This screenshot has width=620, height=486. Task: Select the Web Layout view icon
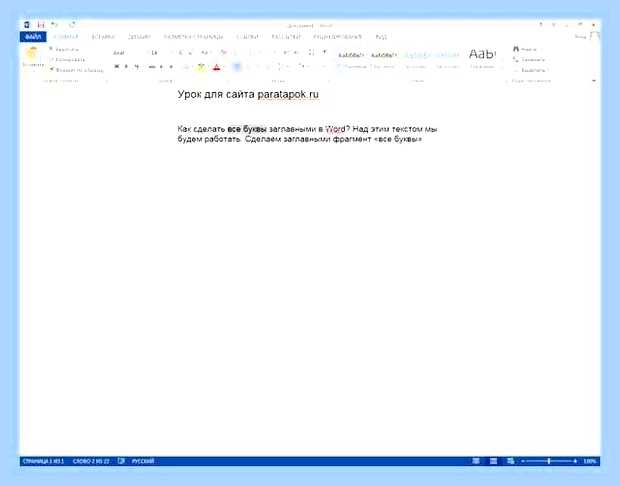click(510, 461)
